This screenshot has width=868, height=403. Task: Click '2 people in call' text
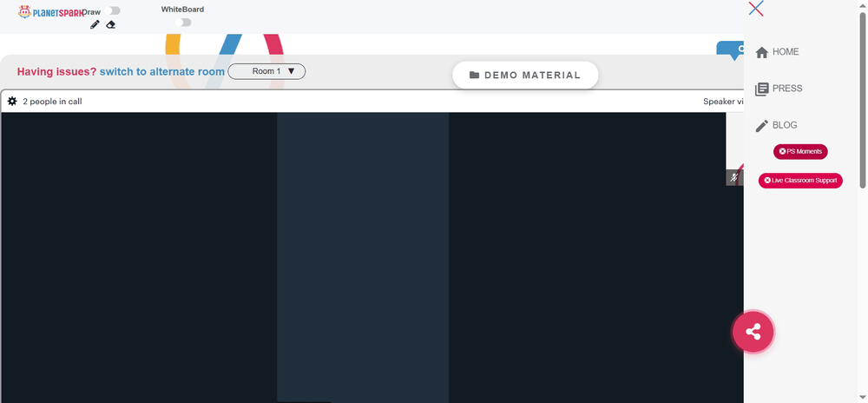(53, 102)
